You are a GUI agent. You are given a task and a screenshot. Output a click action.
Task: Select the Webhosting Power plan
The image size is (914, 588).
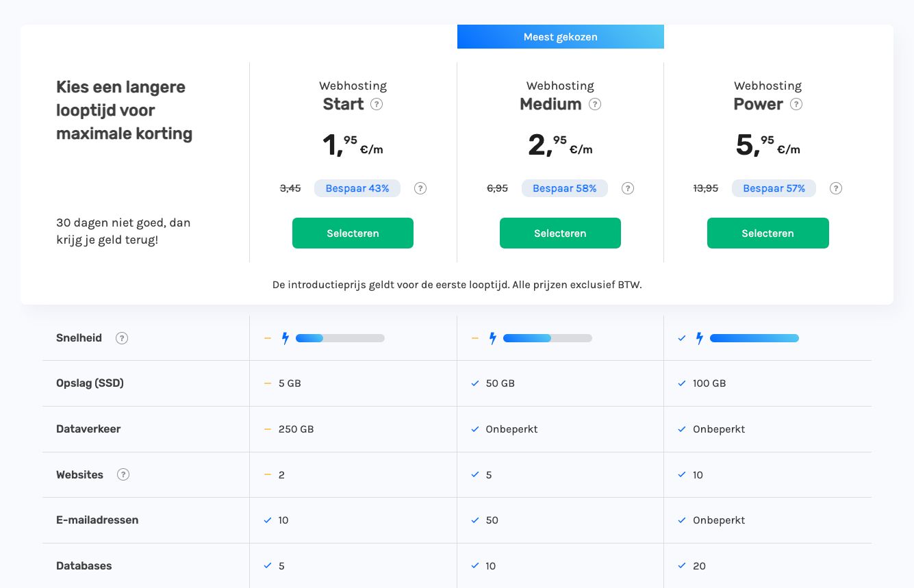pos(767,233)
